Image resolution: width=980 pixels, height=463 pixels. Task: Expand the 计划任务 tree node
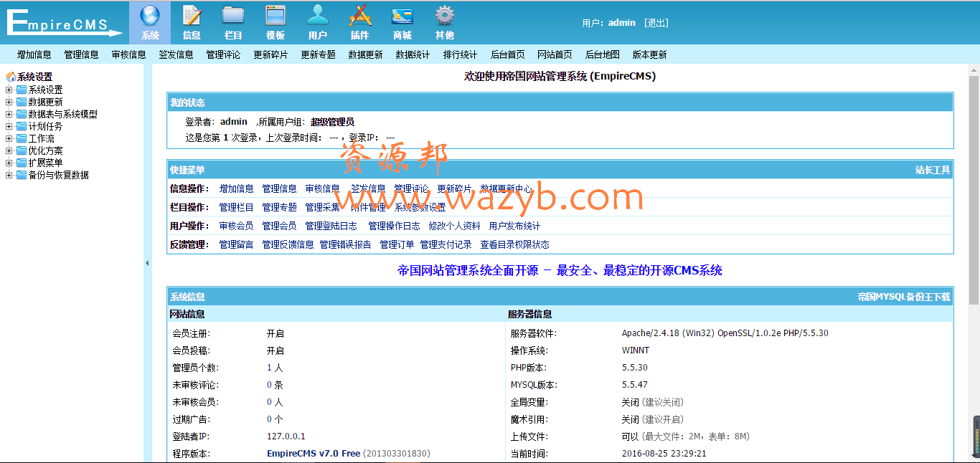(9, 126)
